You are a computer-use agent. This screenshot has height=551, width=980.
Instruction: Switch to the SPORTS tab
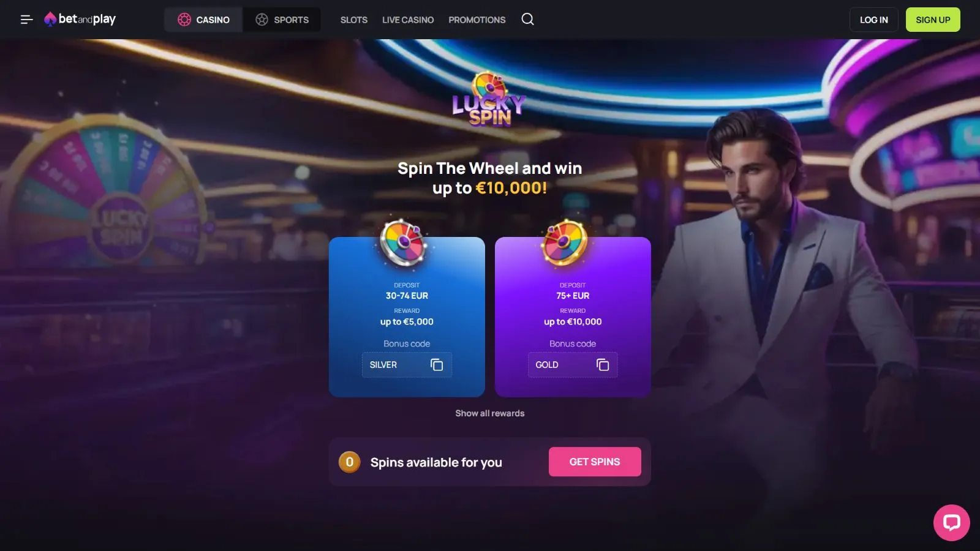pyautogui.click(x=282, y=20)
